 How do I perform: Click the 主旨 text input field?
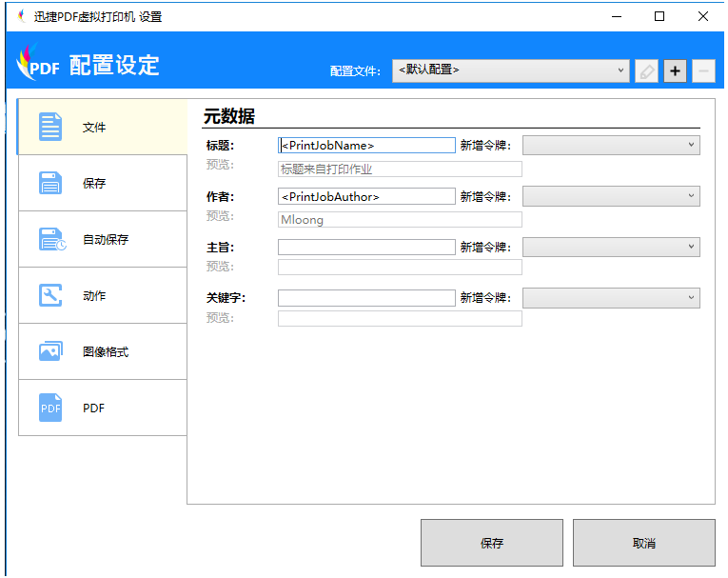point(366,247)
